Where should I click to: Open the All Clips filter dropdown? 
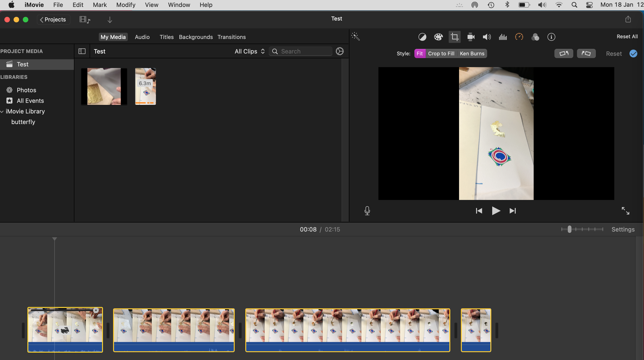(249, 51)
